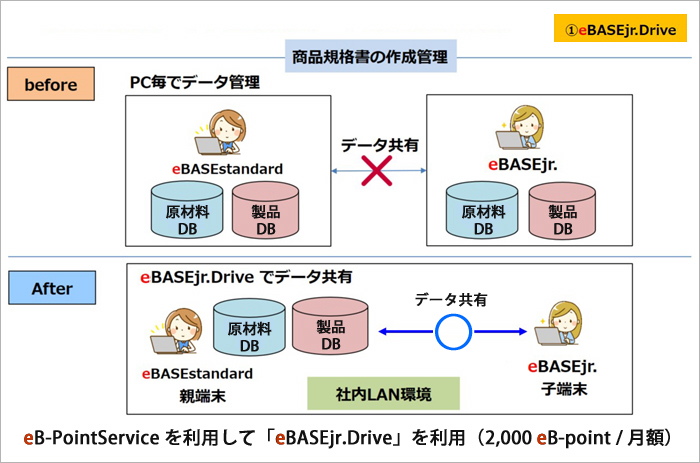Click the yellow ①eBASEjr.Drive badge

coord(620,28)
